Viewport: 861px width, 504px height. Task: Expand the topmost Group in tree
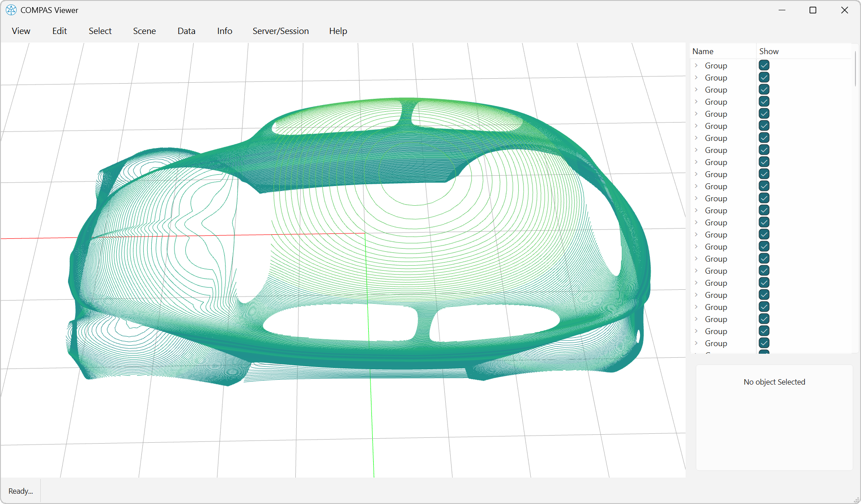696,65
